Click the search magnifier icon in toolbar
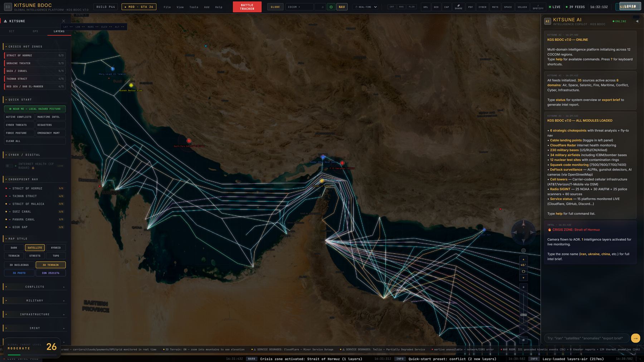This screenshot has width=644, height=362. [322, 7]
